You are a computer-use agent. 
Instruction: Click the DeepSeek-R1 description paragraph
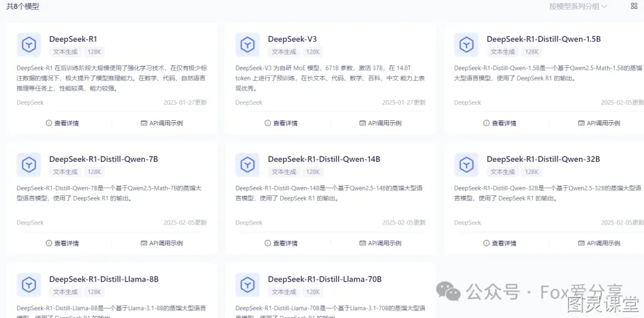[x=112, y=78]
